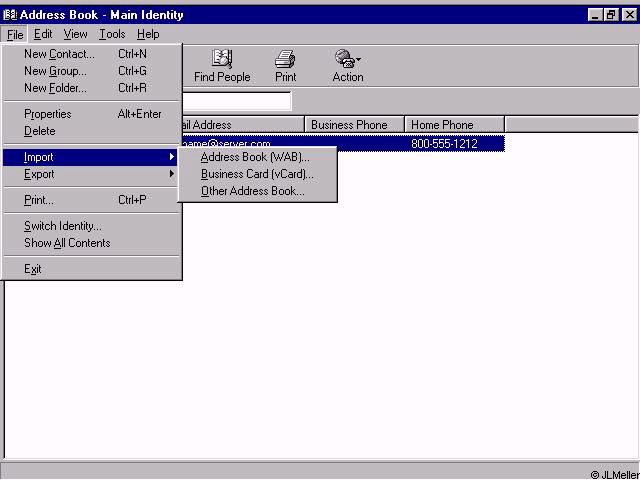This screenshot has width=640, height=480.
Task: Choose New Group menu entry
Action: point(55,71)
